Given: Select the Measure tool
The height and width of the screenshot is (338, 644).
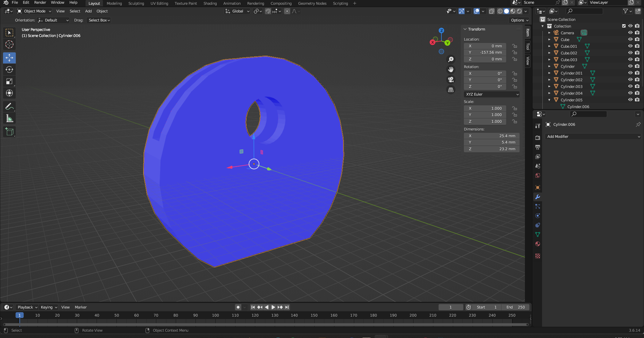Looking at the screenshot, I should (x=9, y=117).
